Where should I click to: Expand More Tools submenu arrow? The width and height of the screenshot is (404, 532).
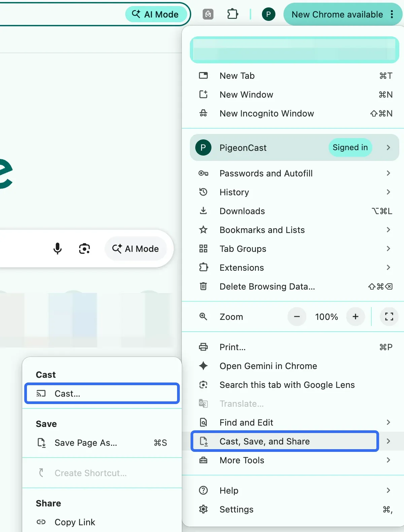pos(389,460)
